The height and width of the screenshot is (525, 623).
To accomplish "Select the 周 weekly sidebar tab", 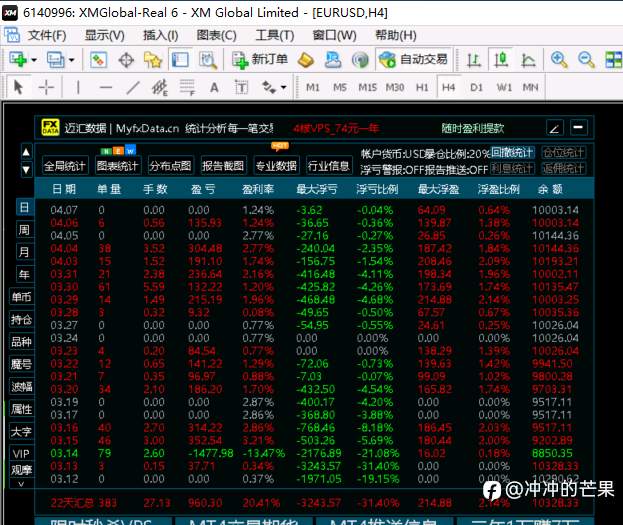I will coord(24,230).
